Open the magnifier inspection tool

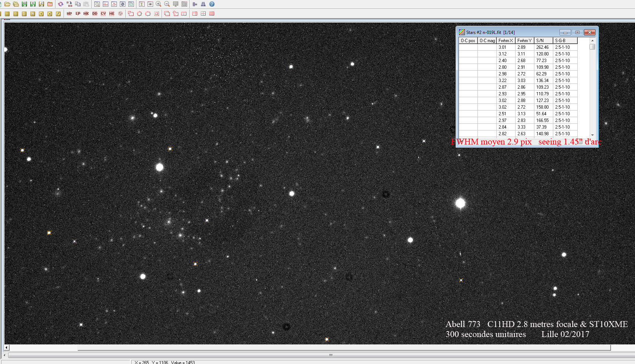pyautogui.click(x=97, y=4)
